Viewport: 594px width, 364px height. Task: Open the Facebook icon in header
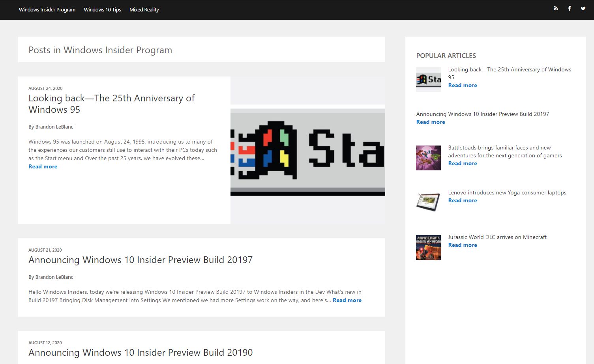(x=569, y=8)
